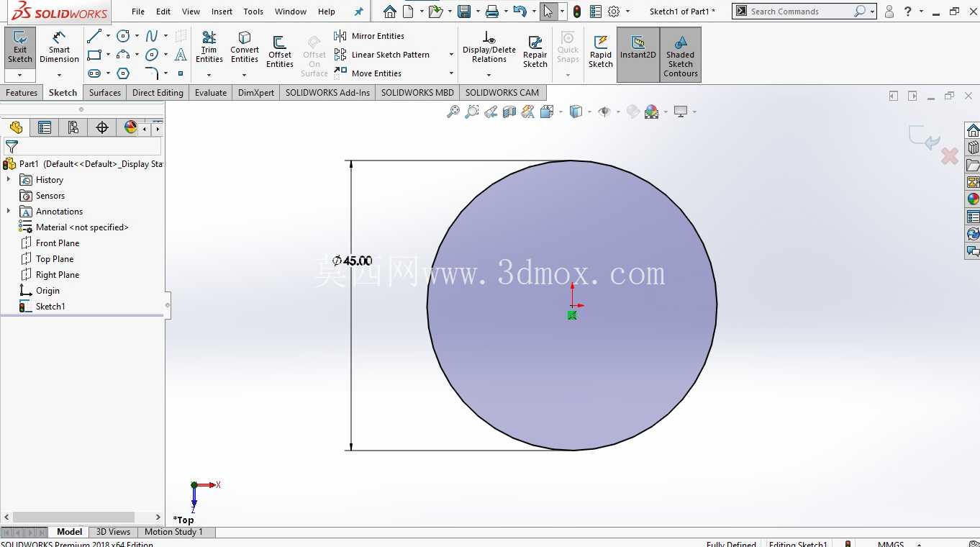Select the Rapid Sketch tool
Screen dimensions: 980x547
point(601,52)
